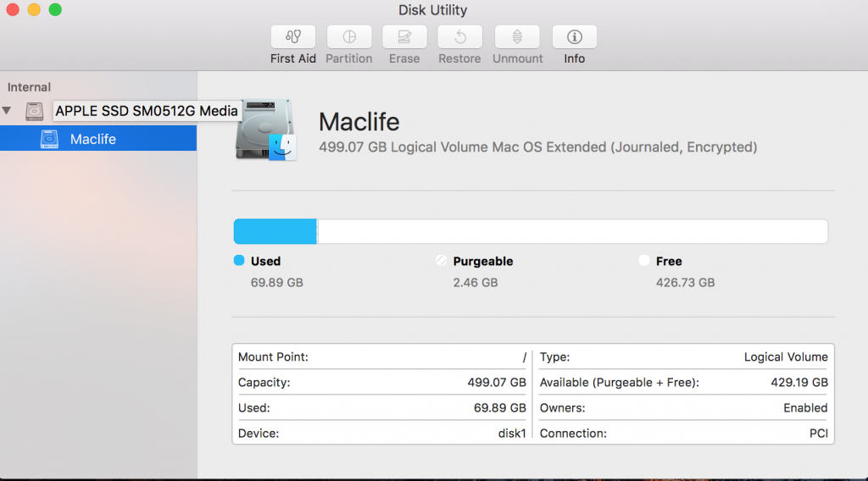Click the volume format description text
The width and height of the screenshot is (868, 481).
pyautogui.click(x=538, y=147)
